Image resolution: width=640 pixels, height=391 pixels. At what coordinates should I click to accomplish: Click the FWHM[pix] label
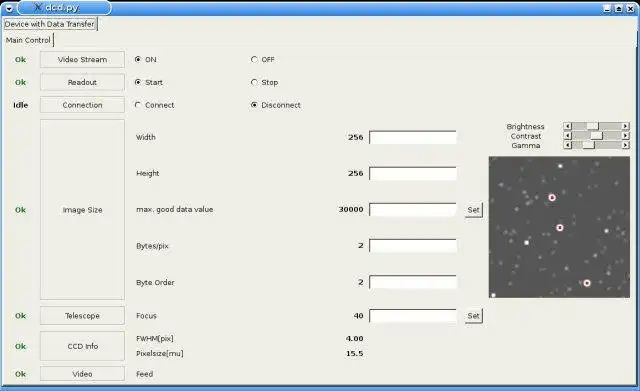click(x=155, y=339)
